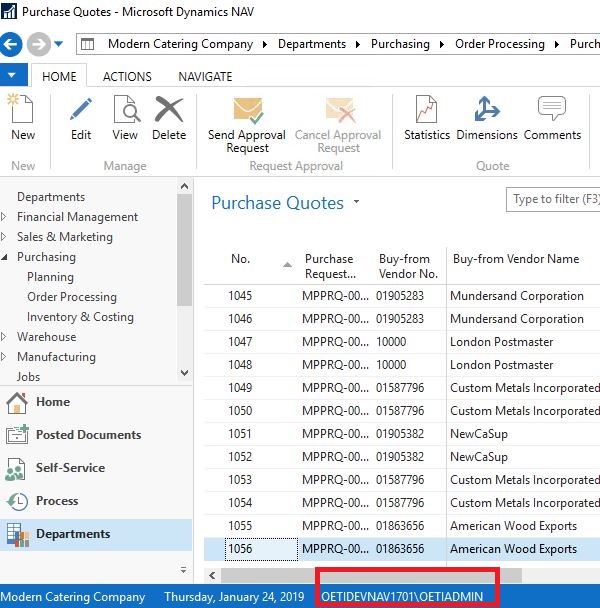
Task: Open the blue application menu dropdown
Action: [x=13, y=75]
